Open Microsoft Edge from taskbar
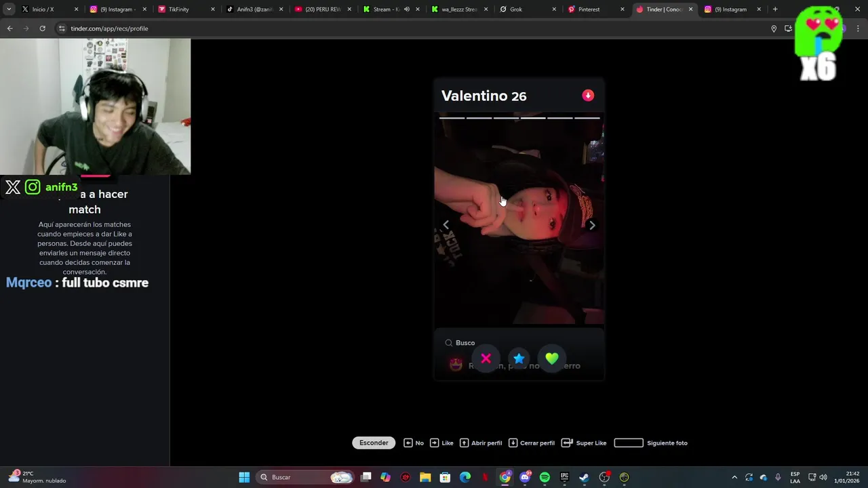Viewport: 868px width, 488px height. click(x=465, y=477)
